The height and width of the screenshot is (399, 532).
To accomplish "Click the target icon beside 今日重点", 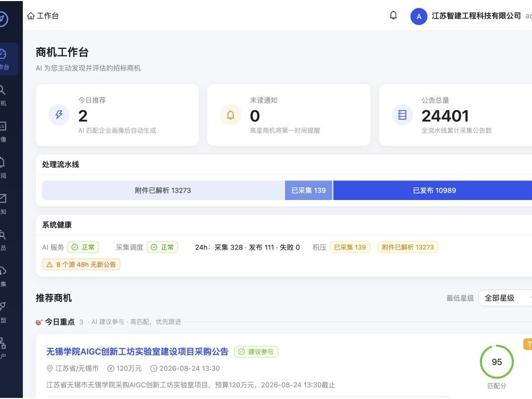I will (39, 322).
